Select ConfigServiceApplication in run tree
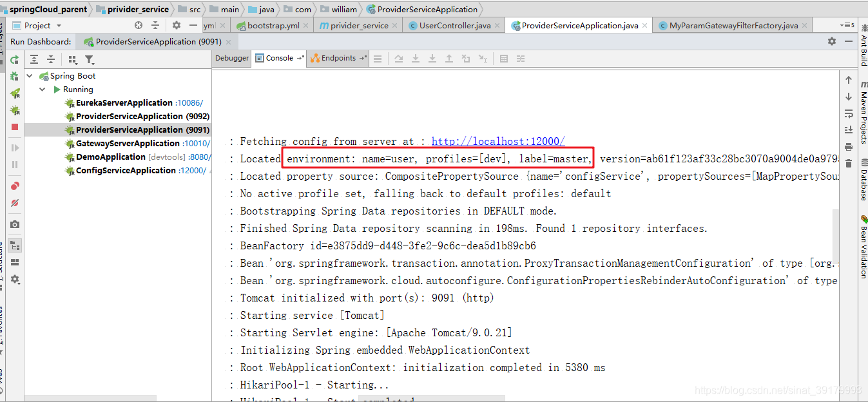This screenshot has height=402, width=868. 126,171
